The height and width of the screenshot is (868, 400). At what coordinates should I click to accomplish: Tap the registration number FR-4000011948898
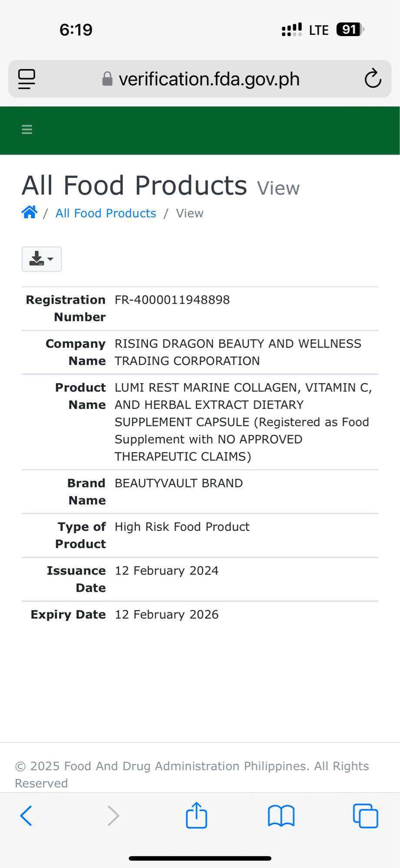point(172,300)
